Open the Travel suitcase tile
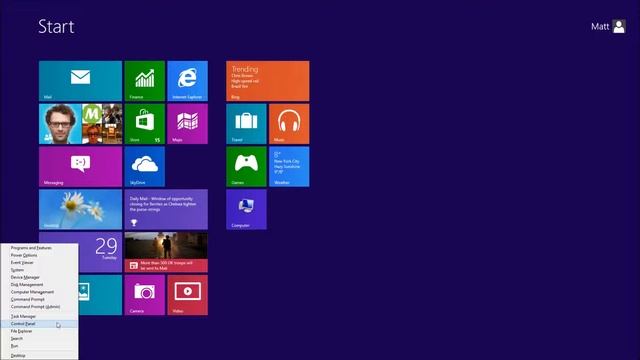The width and height of the screenshot is (640, 360). [246, 124]
